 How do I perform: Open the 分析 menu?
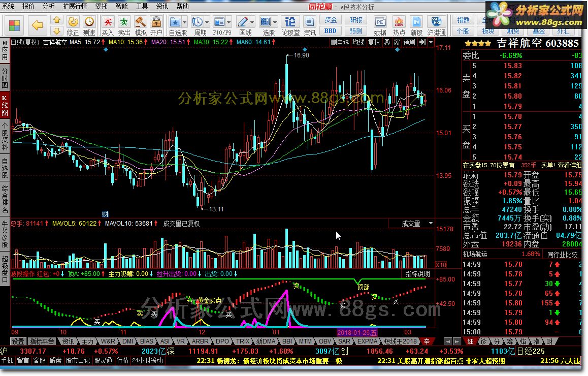point(48,6)
